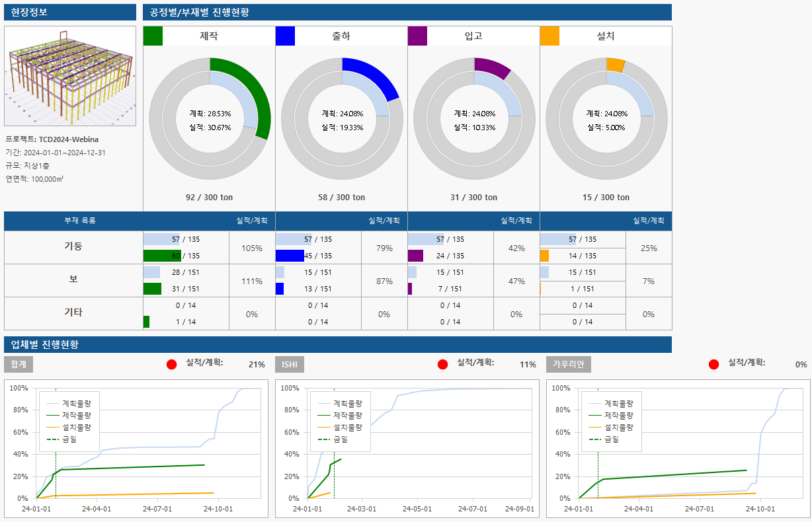Click the 기타 row label
812x522 pixels.
click(73, 313)
